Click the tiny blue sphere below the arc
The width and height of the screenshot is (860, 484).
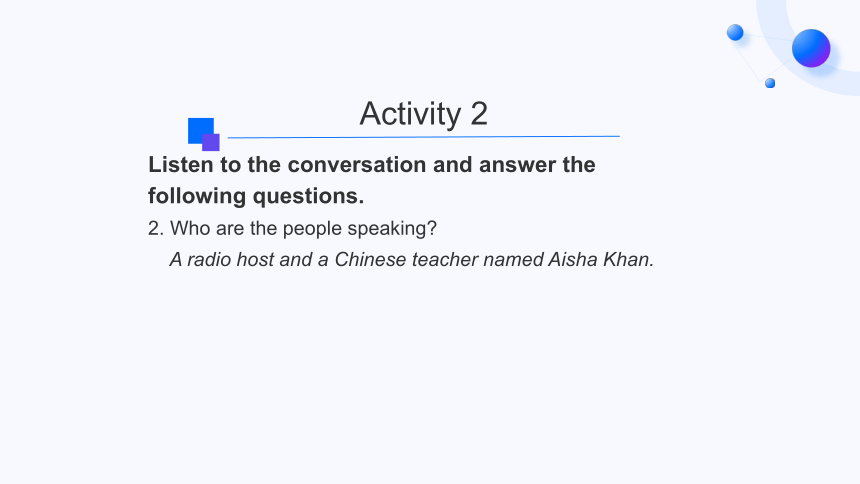pos(770,83)
